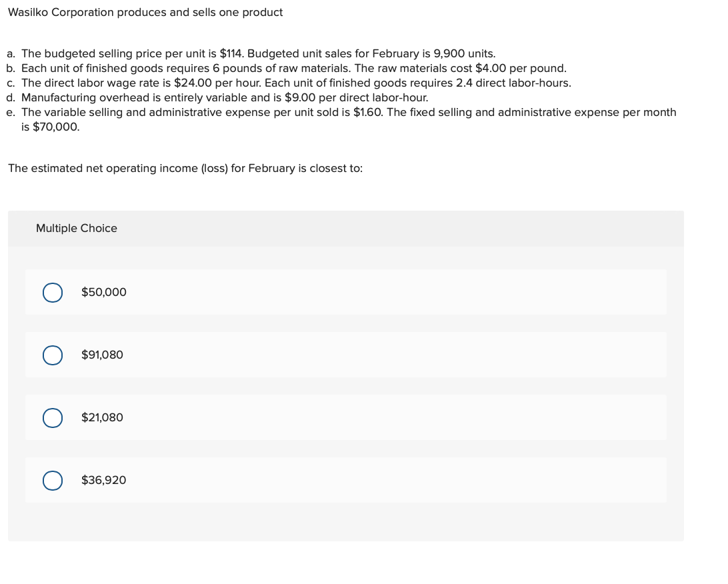Click the $50,000 answer label text
The height and width of the screenshot is (584, 728).
point(104,292)
